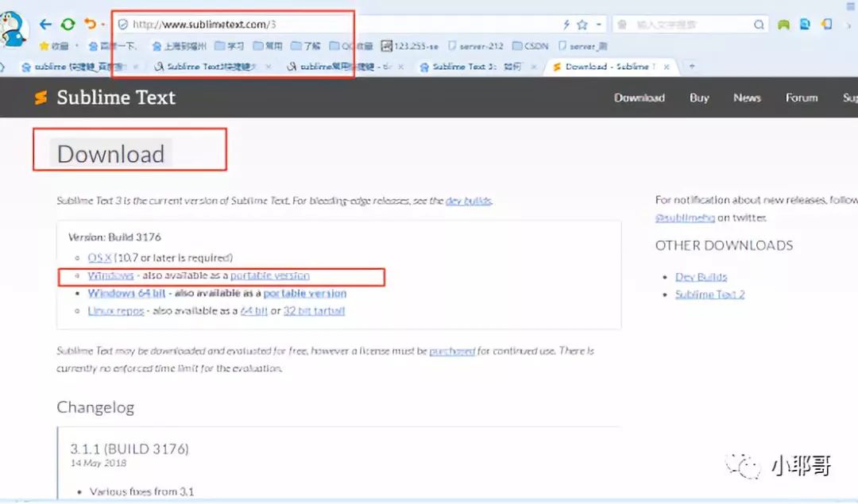This screenshot has width=858, height=504.
Task: Click the 3.1.1 (BUILD 3176) heading
Action: coord(129,448)
